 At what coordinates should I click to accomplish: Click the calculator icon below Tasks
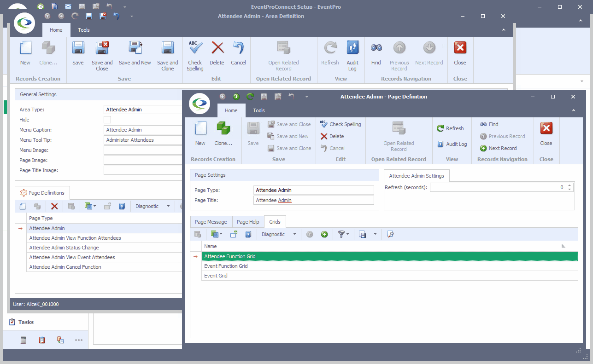point(23,340)
